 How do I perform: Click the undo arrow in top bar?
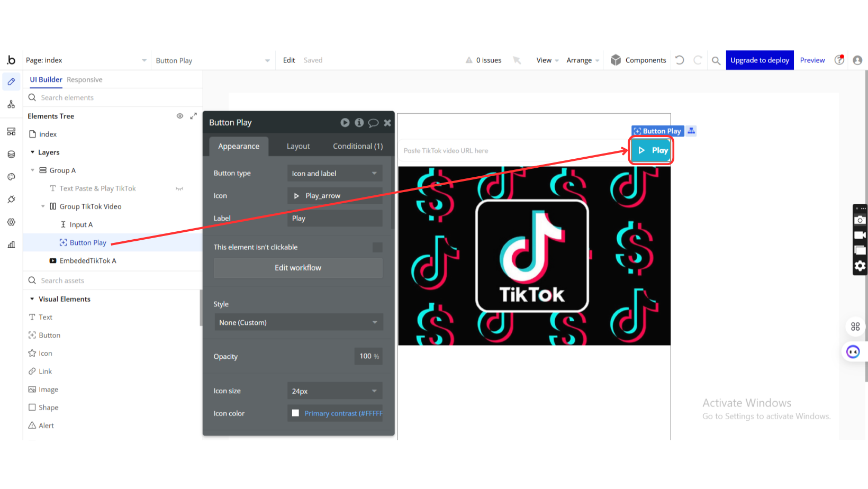click(680, 60)
